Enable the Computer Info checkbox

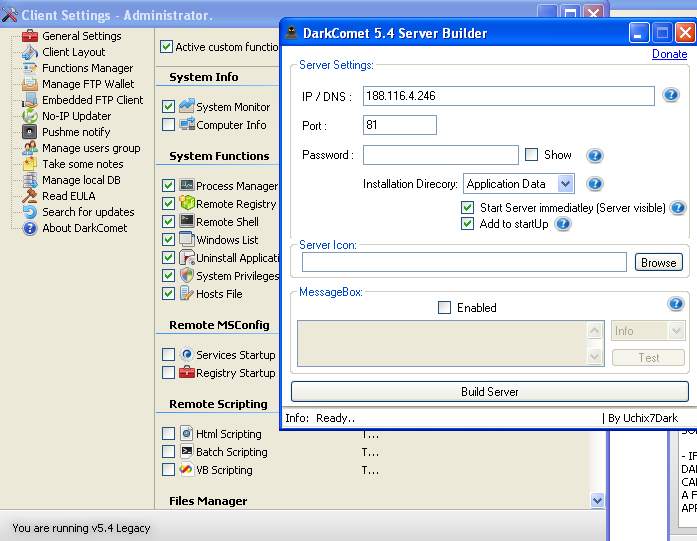(x=168, y=124)
